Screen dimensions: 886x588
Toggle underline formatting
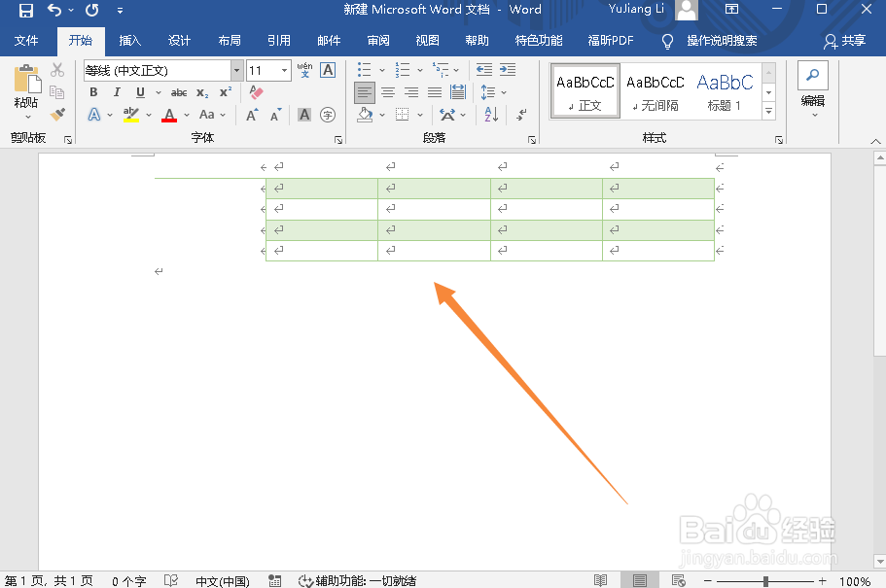[x=140, y=92]
